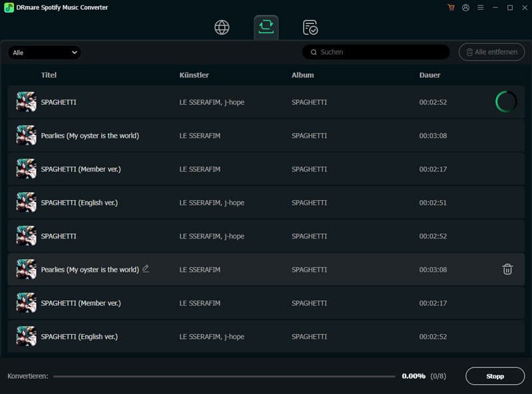Edit Pearlies track with pencil icon
Viewport: 532px width, 394px height.
[x=144, y=270]
